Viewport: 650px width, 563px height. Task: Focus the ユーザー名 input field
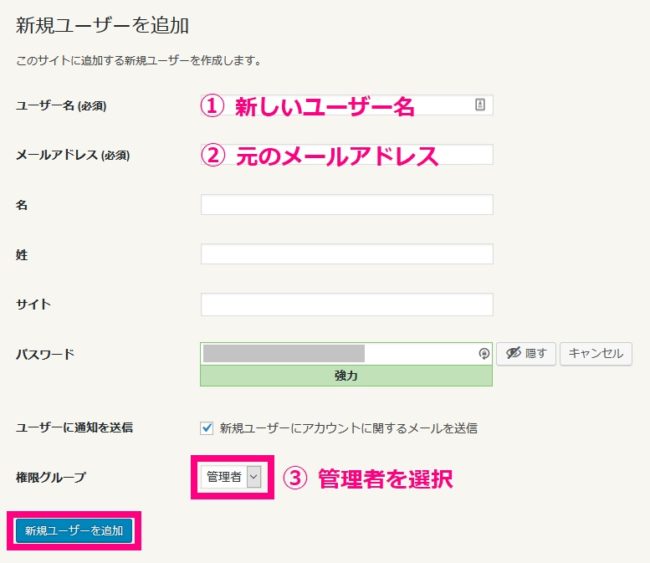click(x=347, y=105)
